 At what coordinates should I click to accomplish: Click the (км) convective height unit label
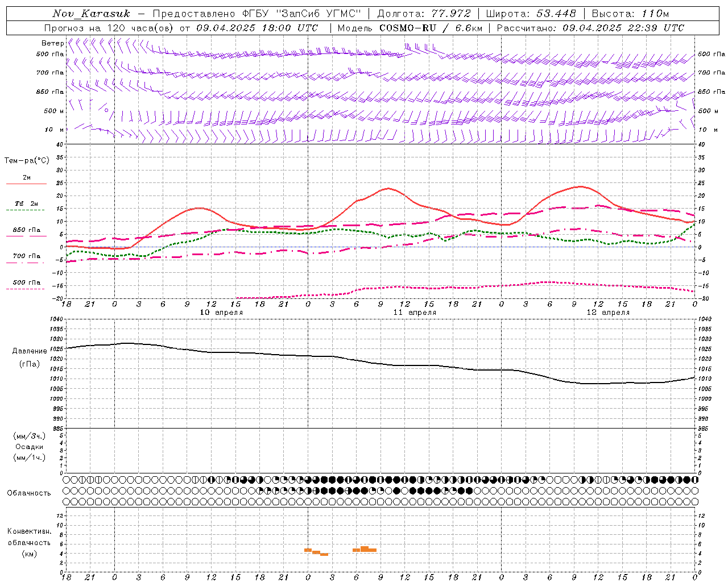pyautogui.click(x=29, y=554)
